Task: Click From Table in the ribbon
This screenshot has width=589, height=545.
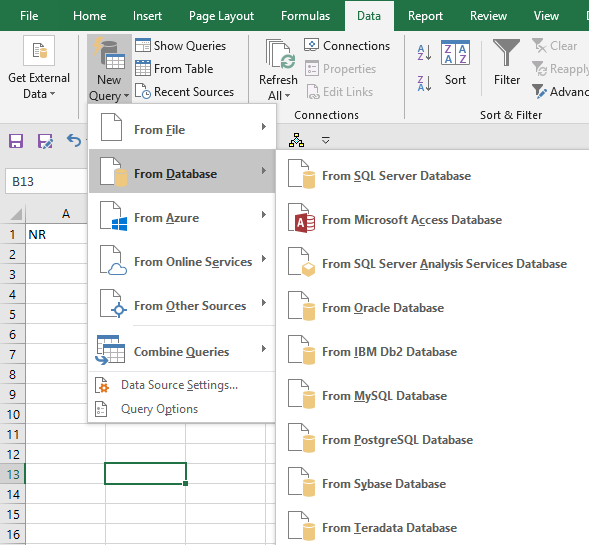Action: coord(174,69)
